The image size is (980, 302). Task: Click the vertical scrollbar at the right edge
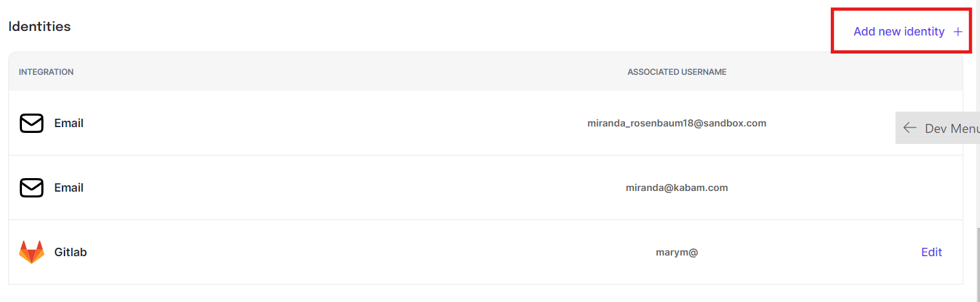[x=977, y=265]
